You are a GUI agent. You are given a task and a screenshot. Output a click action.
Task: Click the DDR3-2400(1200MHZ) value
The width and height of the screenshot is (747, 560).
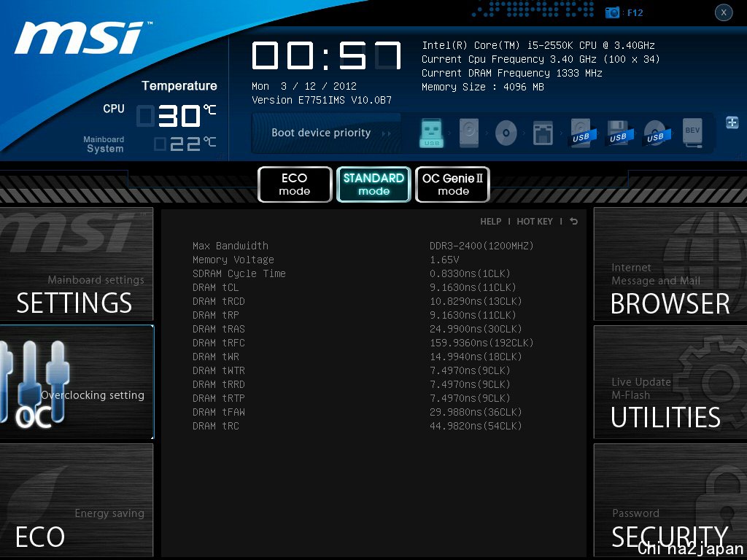click(481, 246)
